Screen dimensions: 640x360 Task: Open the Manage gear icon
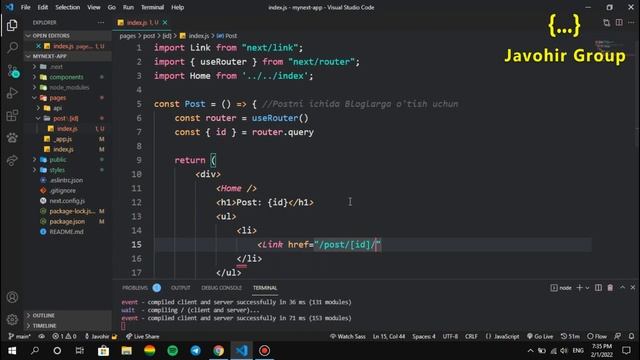12,319
